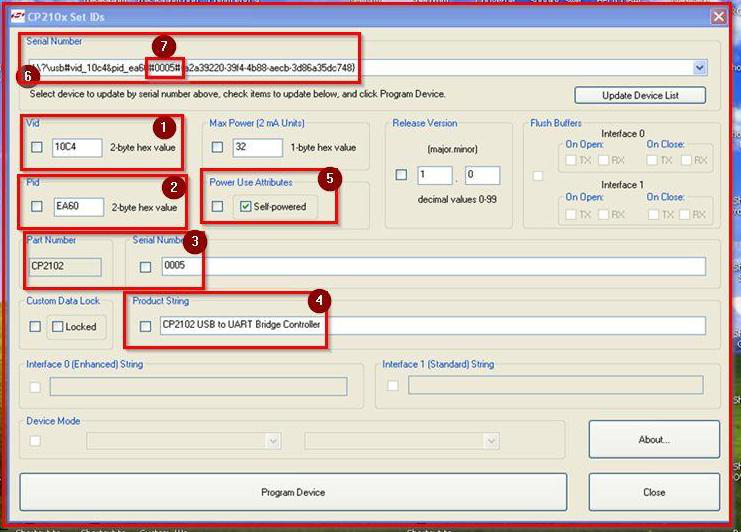The height and width of the screenshot is (532, 741).
Task: Toggle Interface 0 On Open RX checkbox
Action: (x=603, y=161)
